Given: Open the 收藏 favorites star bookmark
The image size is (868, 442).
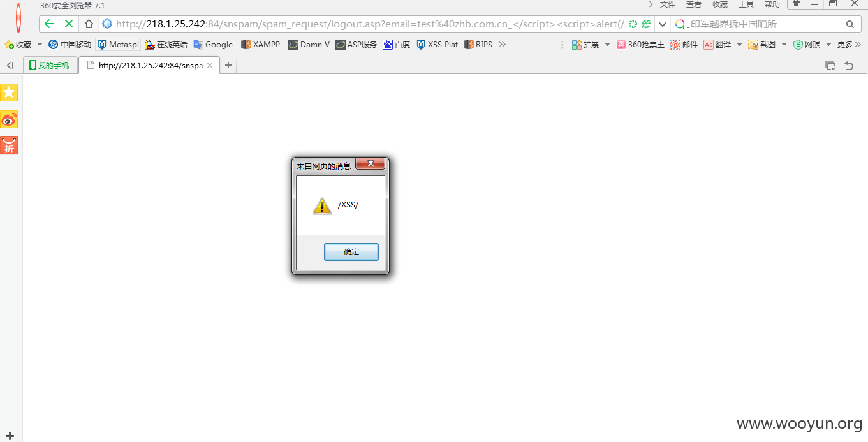Looking at the screenshot, I should (x=18, y=45).
